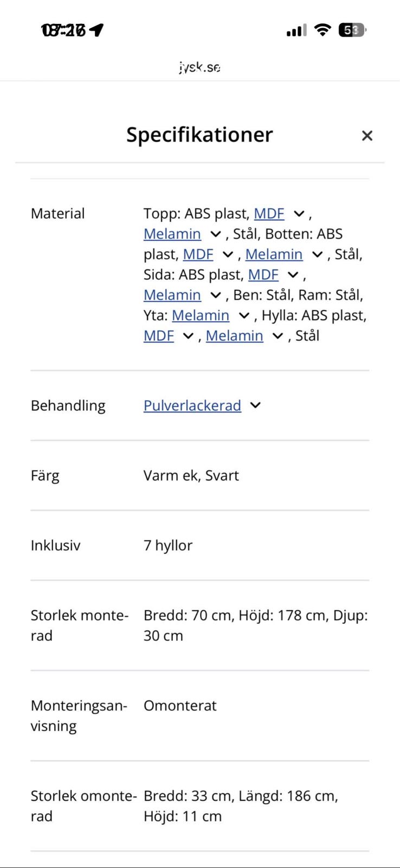
Task: Expand chevron beside the Yta Melamin
Action: tap(244, 315)
